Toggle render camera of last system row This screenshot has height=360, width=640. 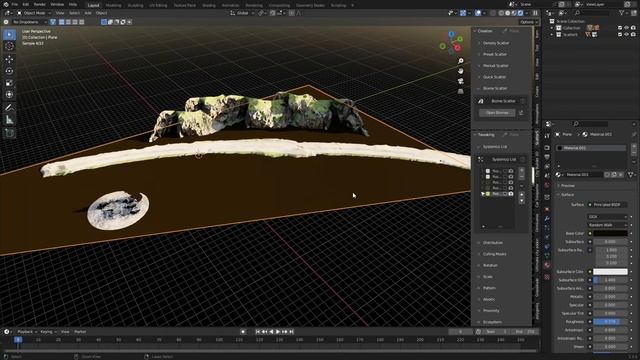tap(511, 194)
